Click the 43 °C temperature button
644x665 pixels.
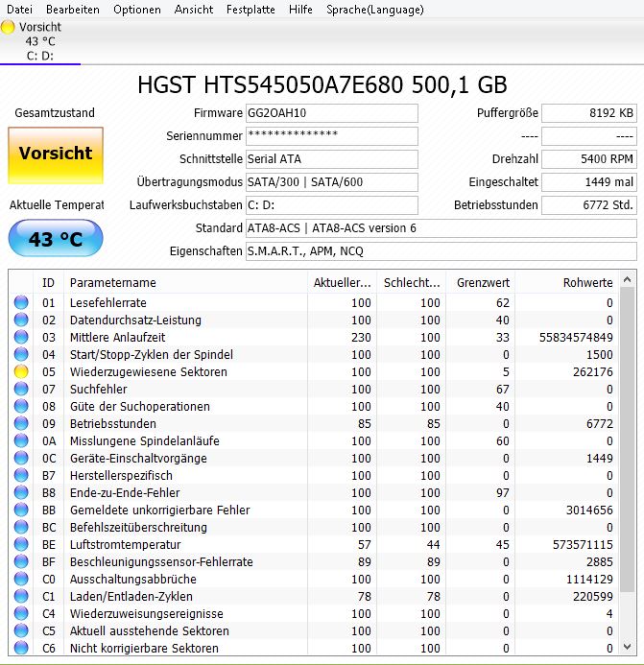(x=56, y=238)
